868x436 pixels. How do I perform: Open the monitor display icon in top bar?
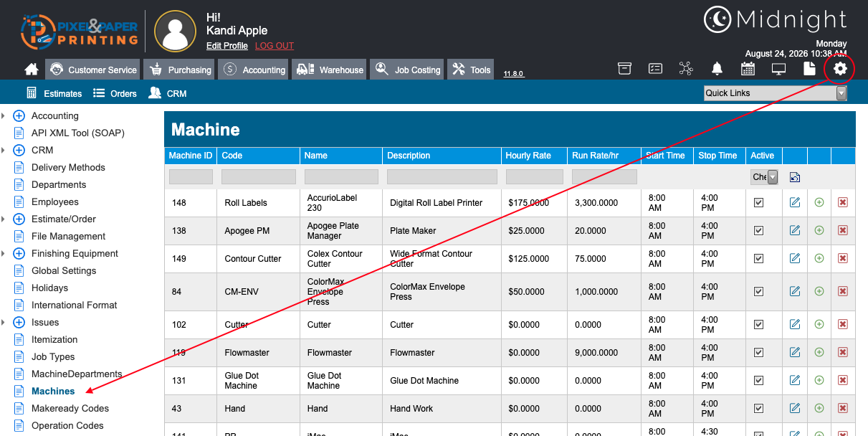778,69
